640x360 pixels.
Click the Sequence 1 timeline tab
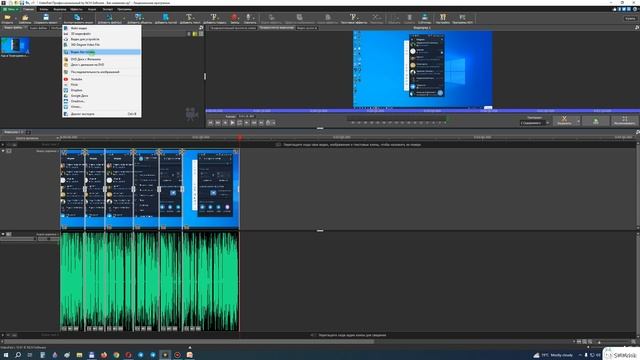point(13,132)
